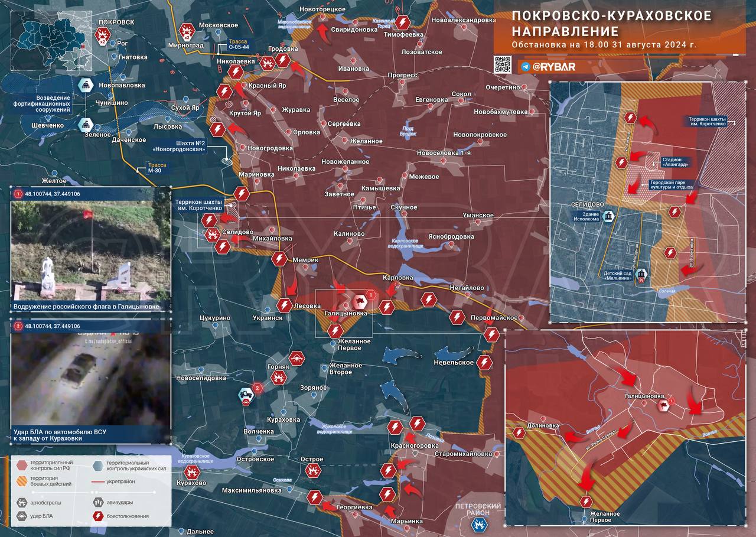Click the flag marker at Галицыновка on main map

coord(359,301)
